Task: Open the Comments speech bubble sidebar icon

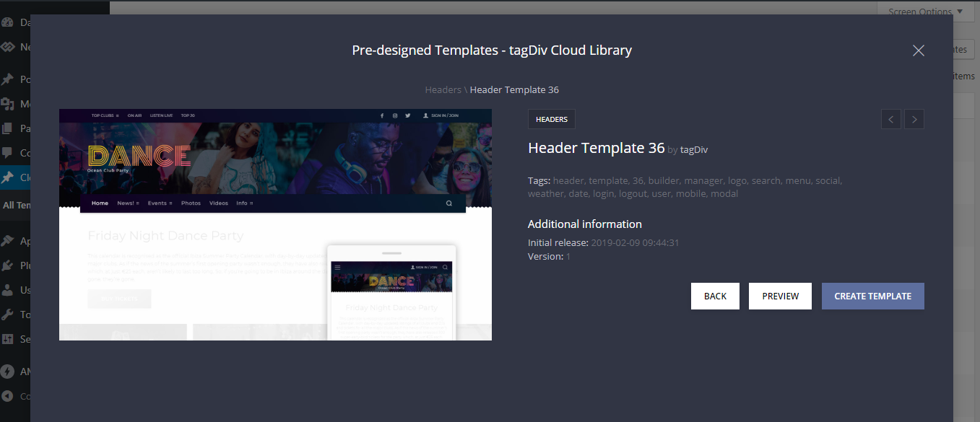Action: (7, 153)
